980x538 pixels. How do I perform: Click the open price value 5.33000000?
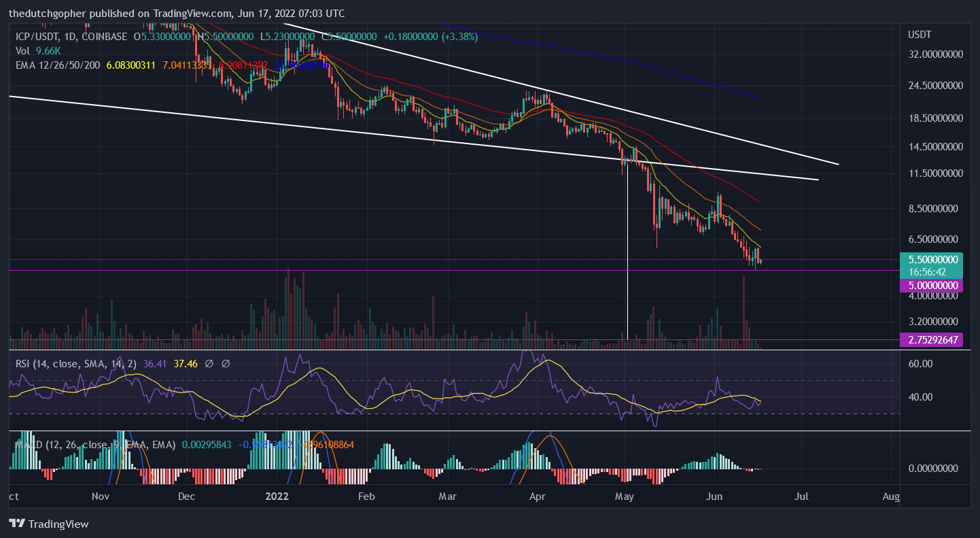pyautogui.click(x=167, y=36)
